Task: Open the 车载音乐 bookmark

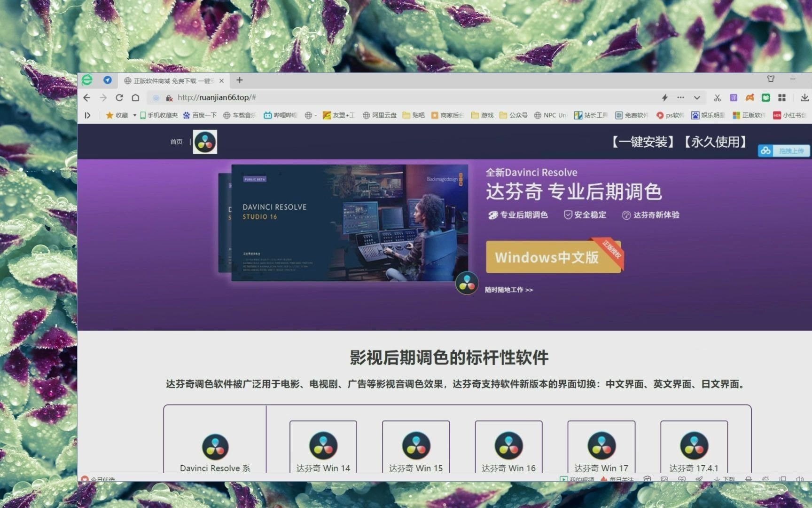Action: point(239,115)
